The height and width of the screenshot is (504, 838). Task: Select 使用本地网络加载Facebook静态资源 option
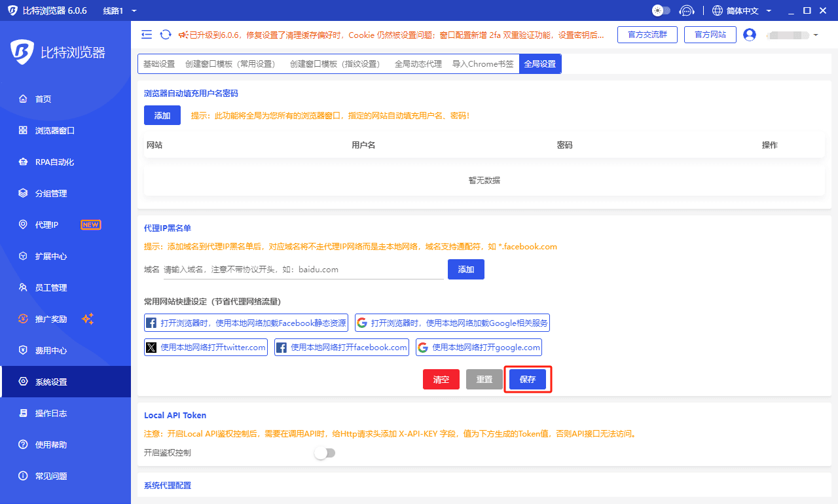coord(246,323)
